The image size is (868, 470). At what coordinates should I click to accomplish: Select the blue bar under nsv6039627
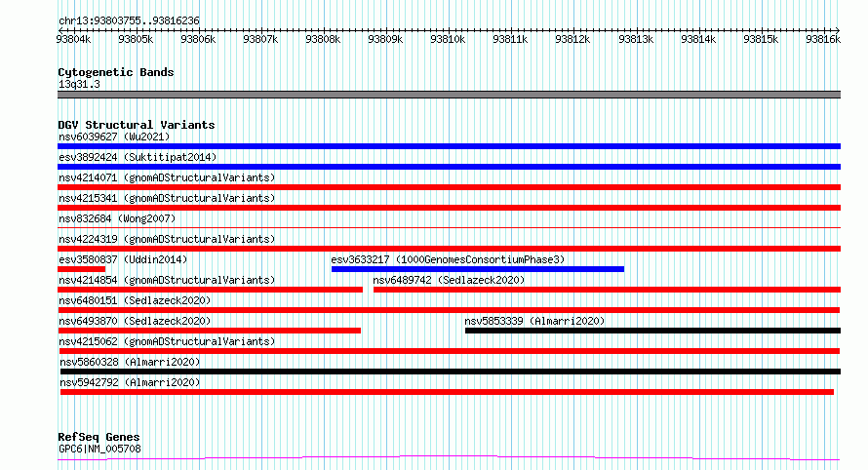pos(449,146)
